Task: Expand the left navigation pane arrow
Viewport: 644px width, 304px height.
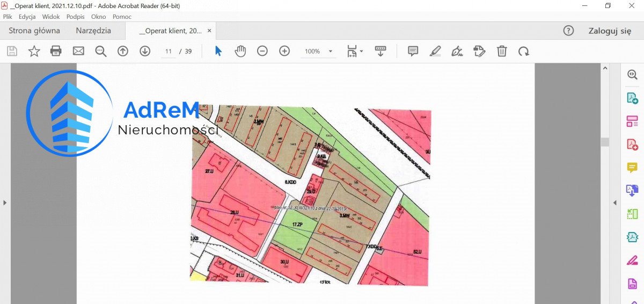Action: (5, 202)
